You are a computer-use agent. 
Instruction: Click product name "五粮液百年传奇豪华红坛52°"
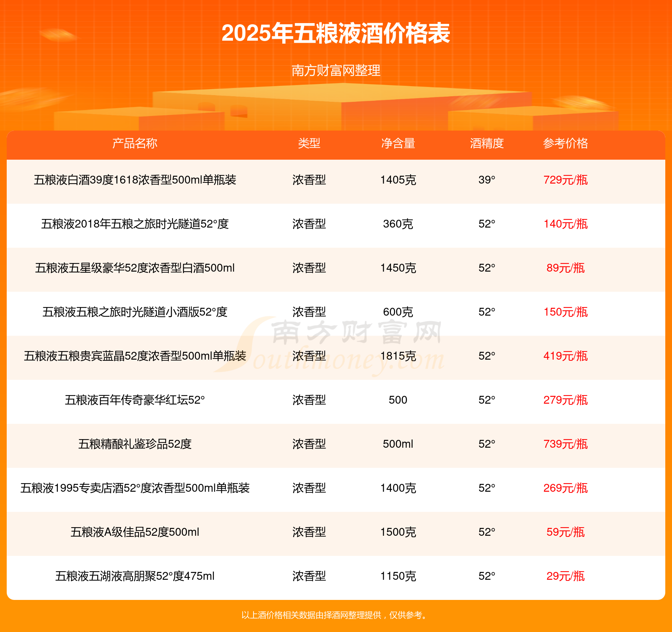tap(135, 400)
